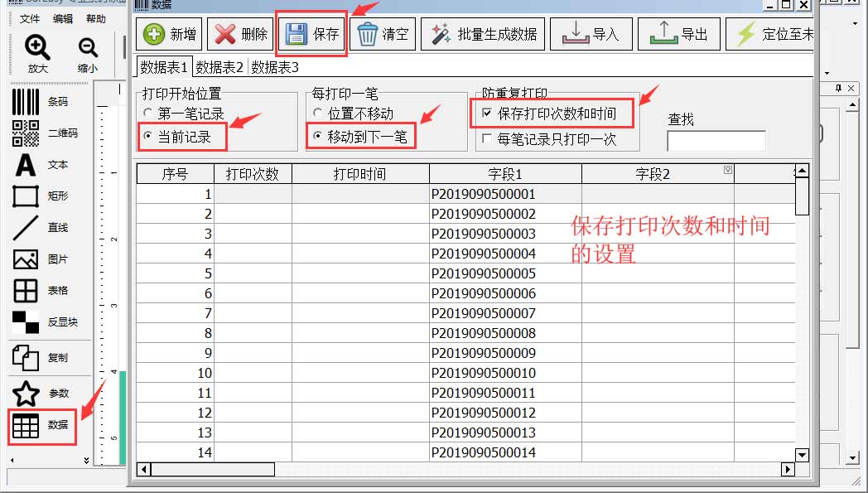
Task: Check 每笔记录只打印一次 option
Action: (x=487, y=139)
